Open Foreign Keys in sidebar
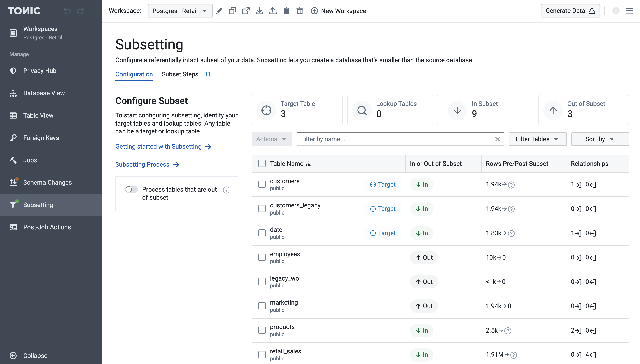This screenshot has height=364, width=640. [41, 138]
